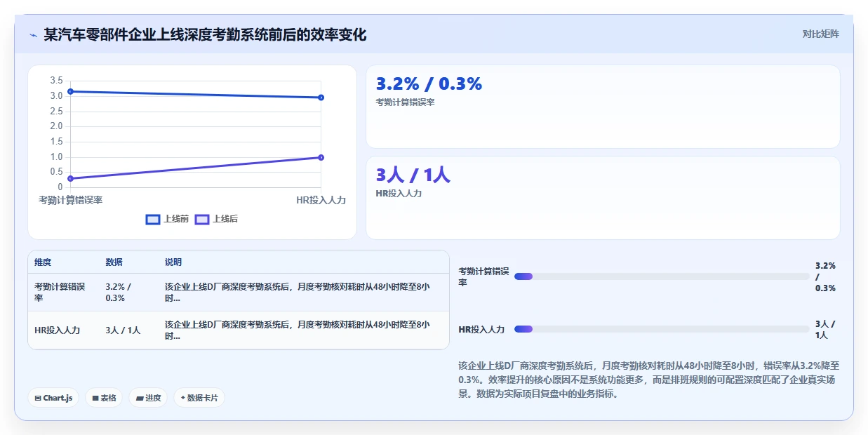Click the 3.2% / 0.3% data card
This screenshot has height=435, width=868.
pos(603,107)
